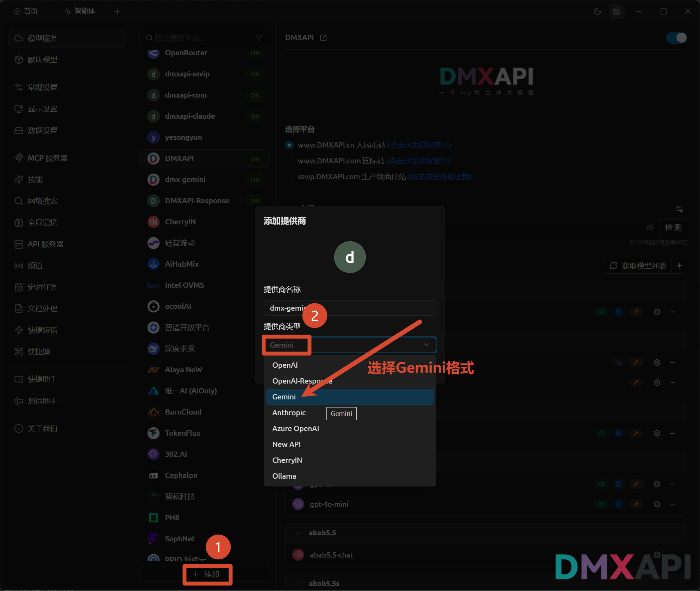Open settings via the gear icon in title bar
This screenshot has height=591, width=700.
(616, 11)
